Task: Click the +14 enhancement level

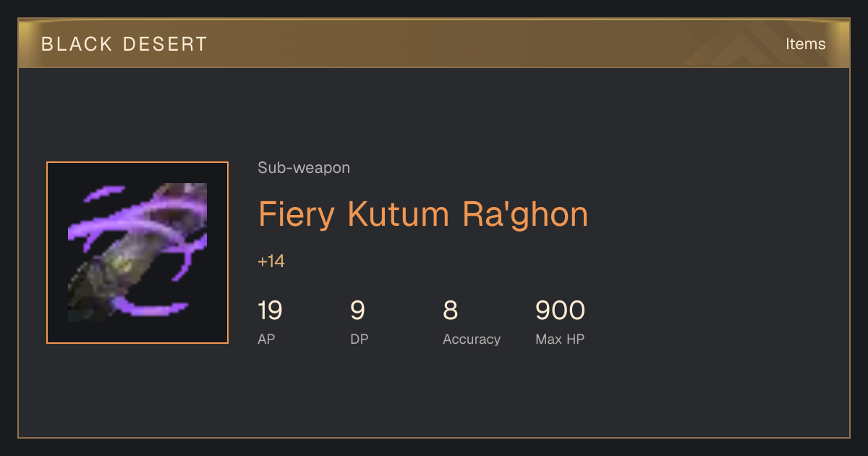Action: (x=271, y=261)
